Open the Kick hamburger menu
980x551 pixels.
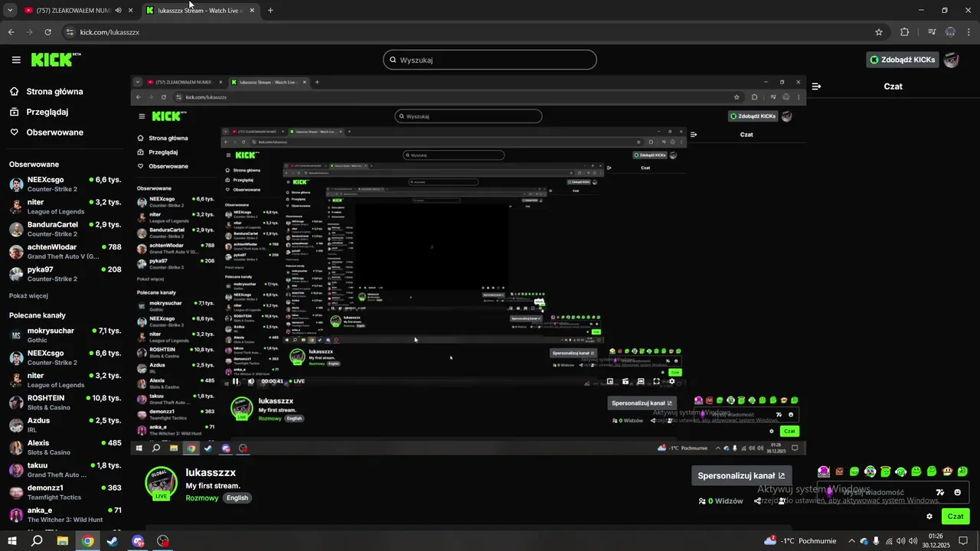tap(16, 60)
